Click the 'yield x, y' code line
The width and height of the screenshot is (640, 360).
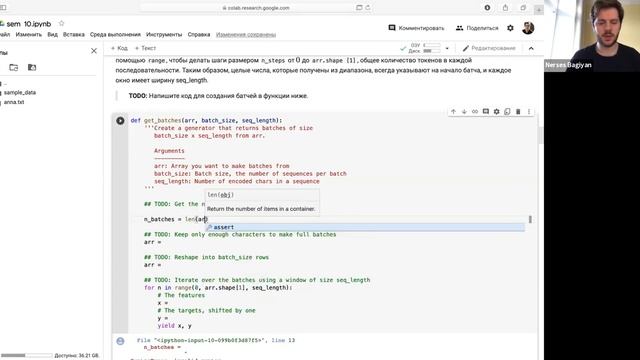pos(174,326)
